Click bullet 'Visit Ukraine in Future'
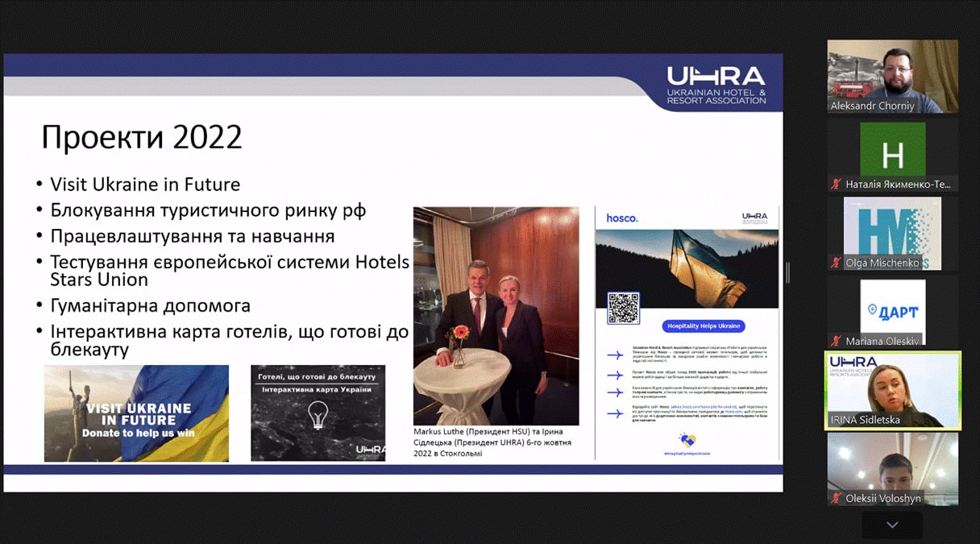This screenshot has width=980, height=544. [145, 184]
